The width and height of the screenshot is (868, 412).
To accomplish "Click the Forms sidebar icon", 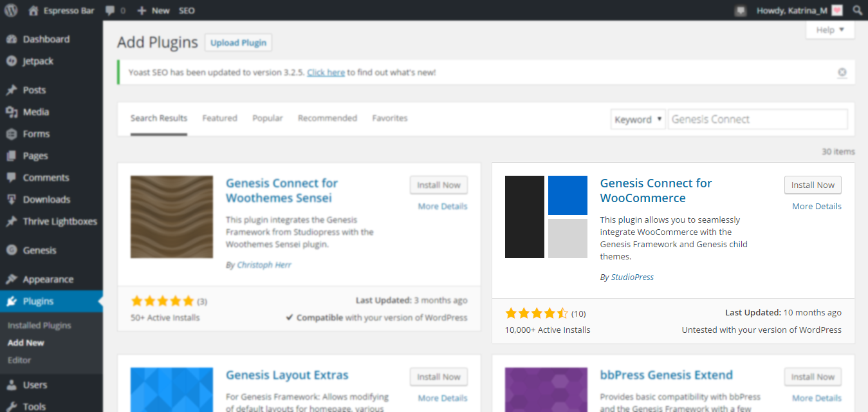I will click(x=11, y=134).
